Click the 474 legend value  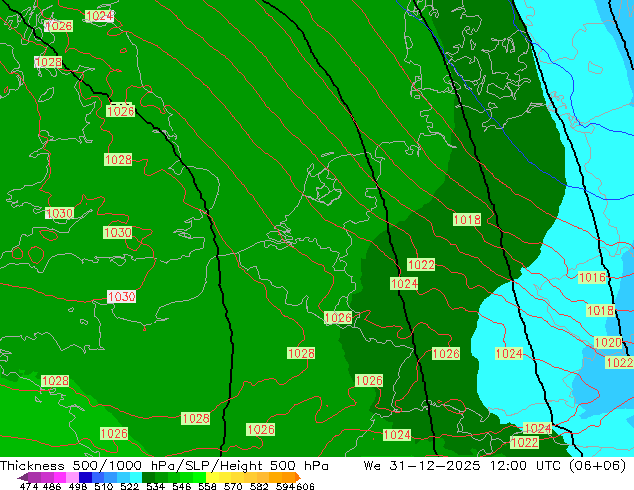pos(29,486)
